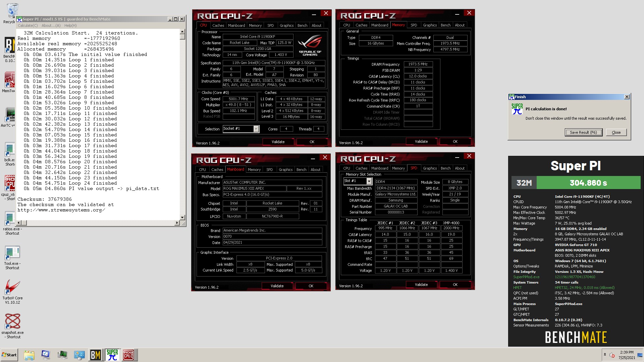Open the Socket #1 selection dropdown
Screen dimensions: 644x362
point(256,129)
